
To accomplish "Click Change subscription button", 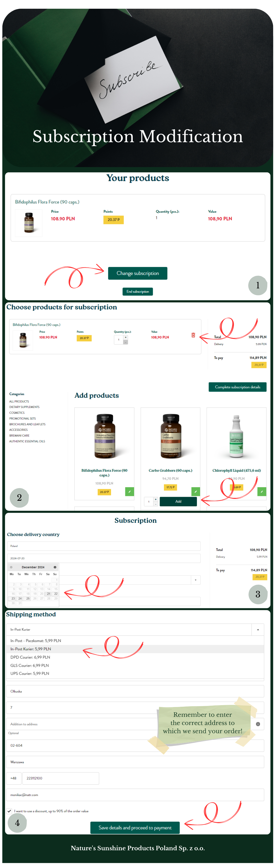I will click(138, 273).
